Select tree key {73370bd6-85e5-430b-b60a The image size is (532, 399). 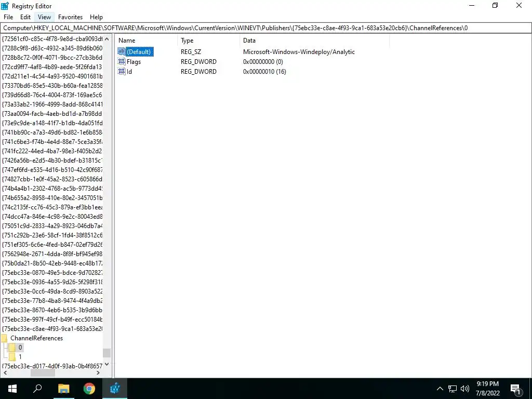pos(52,86)
